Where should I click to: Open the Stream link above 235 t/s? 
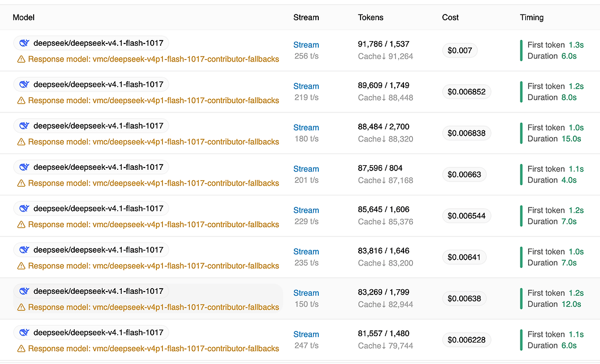306,252
